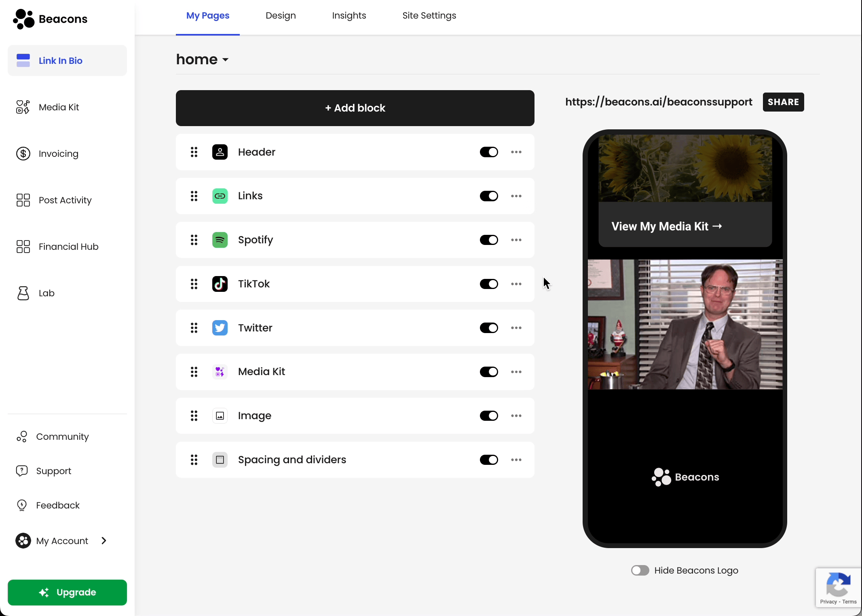The image size is (862, 616).
Task: Grab the drag handle for Links block
Action: point(194,196)
